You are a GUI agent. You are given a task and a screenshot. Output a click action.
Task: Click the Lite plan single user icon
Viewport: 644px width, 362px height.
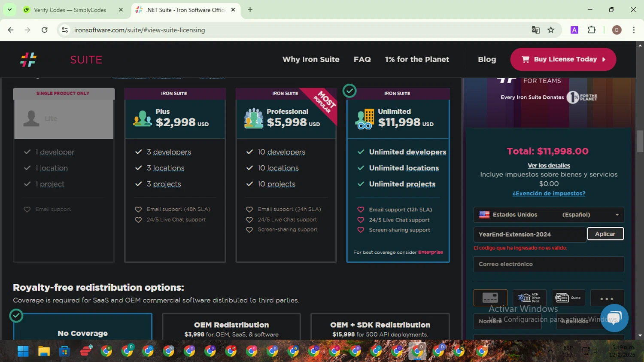coord(31,118)
